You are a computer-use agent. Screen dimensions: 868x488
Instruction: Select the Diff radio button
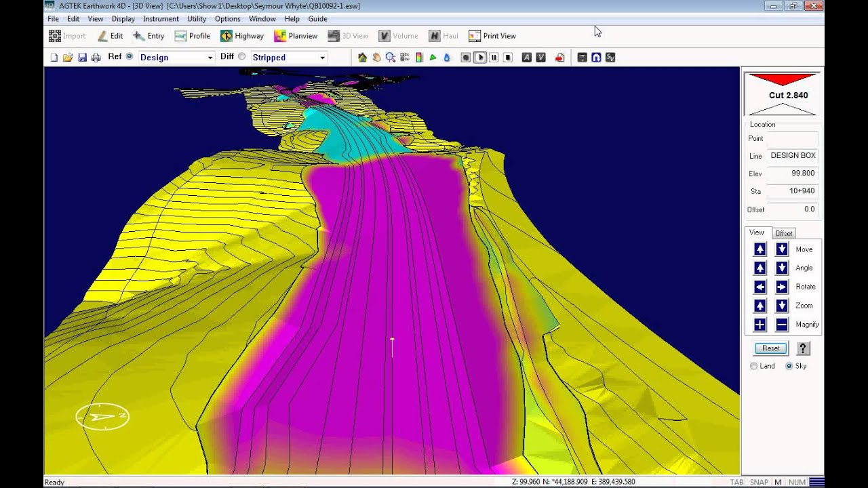tap(242, 57)
